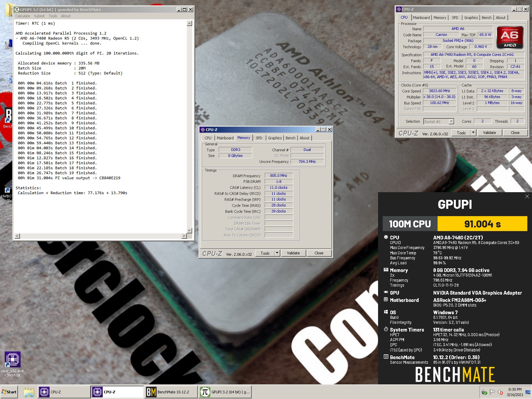Click Motherboard section icon in BenchMate panel
532x399 pixels.
[386, 300]
